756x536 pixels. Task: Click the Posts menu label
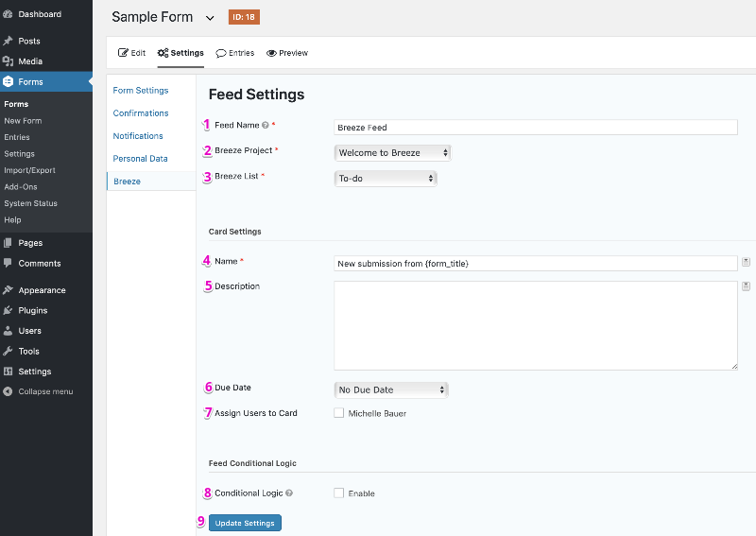click(29, 41)
